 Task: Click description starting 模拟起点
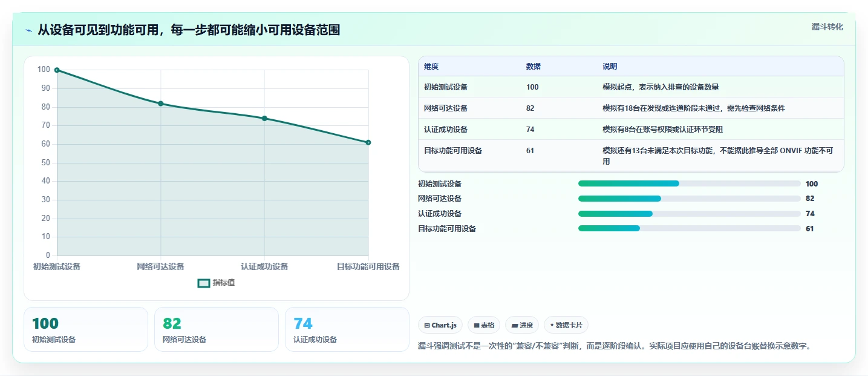(x=661, y=87)
